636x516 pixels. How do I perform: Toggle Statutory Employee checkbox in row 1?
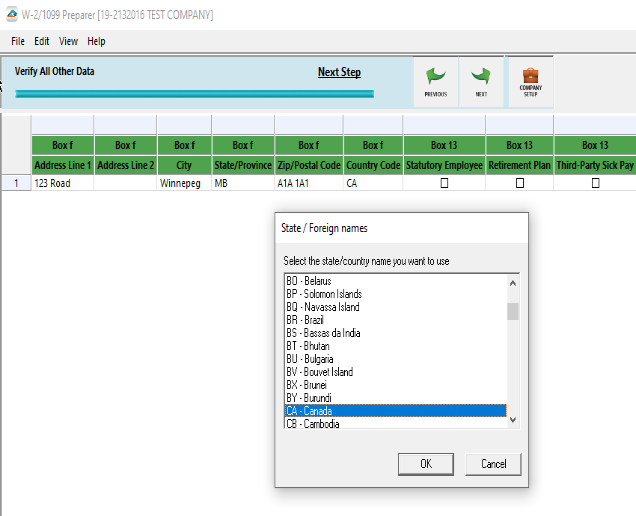[x=444, y=184]
